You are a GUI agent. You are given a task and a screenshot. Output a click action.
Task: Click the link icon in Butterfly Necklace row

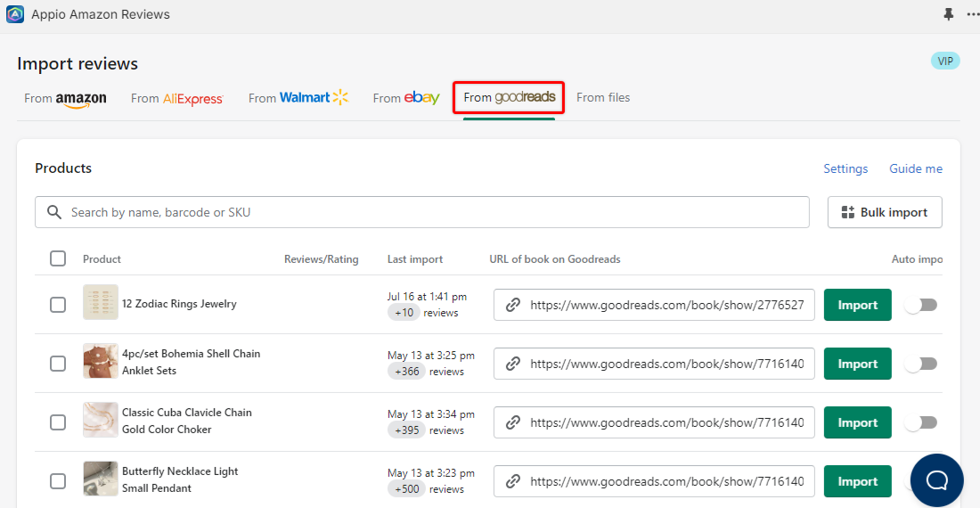[513, 481]
